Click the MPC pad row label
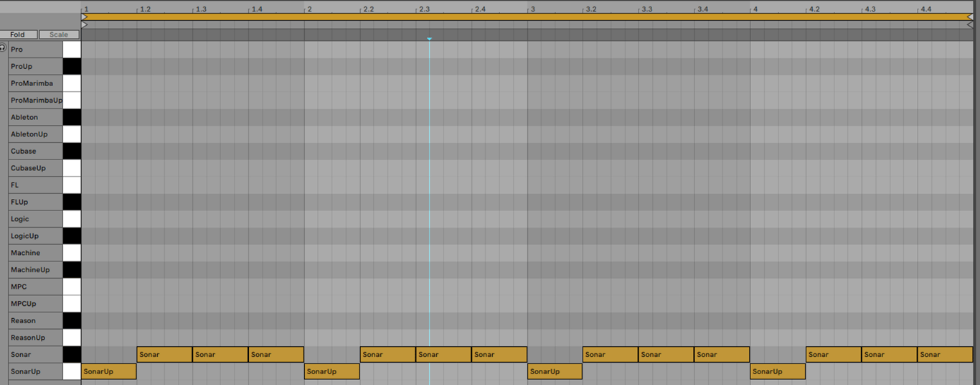The image size is (980, 385). pos(35,287)
